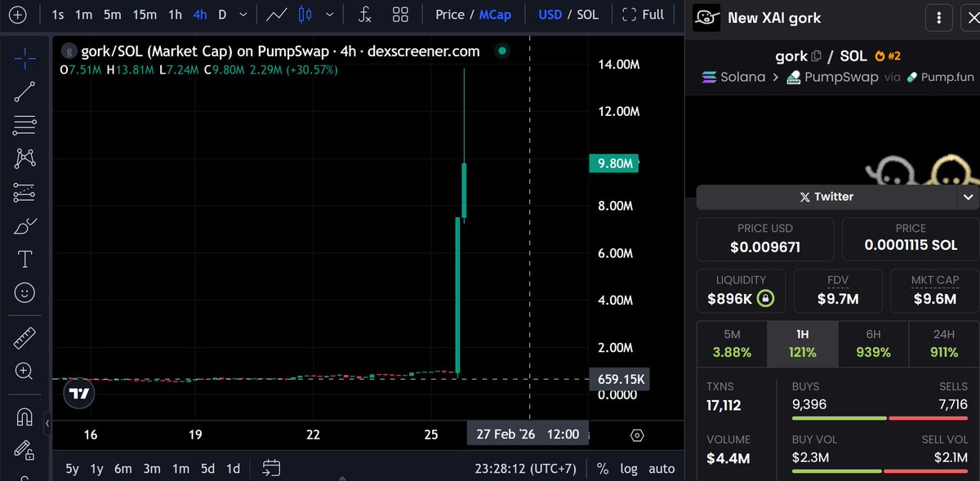Screen dimensions: 980x481
Task: Select the 24H stats tab
Action: 943,345
